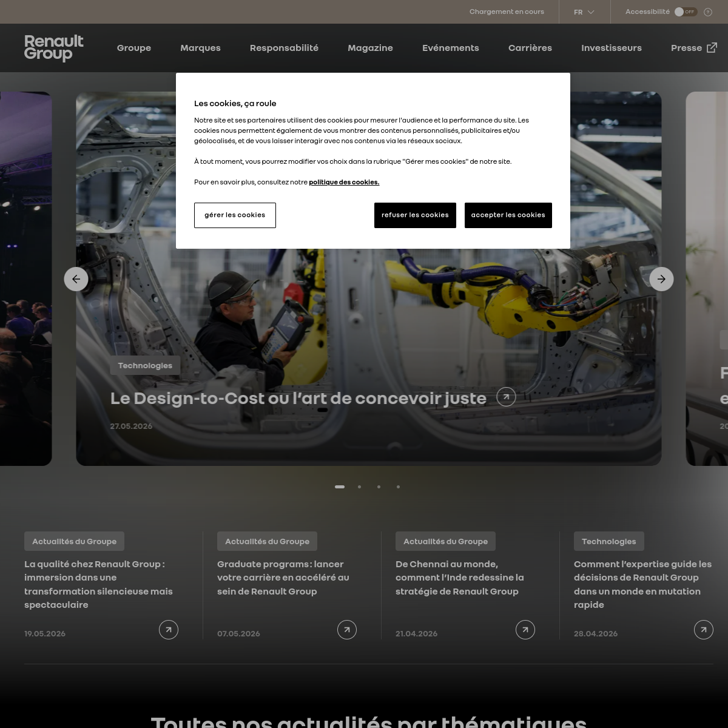This screenshot has height=728, width=728.
Task: Select first carousel pagination indicator
Action: click(x=340, y=487)
